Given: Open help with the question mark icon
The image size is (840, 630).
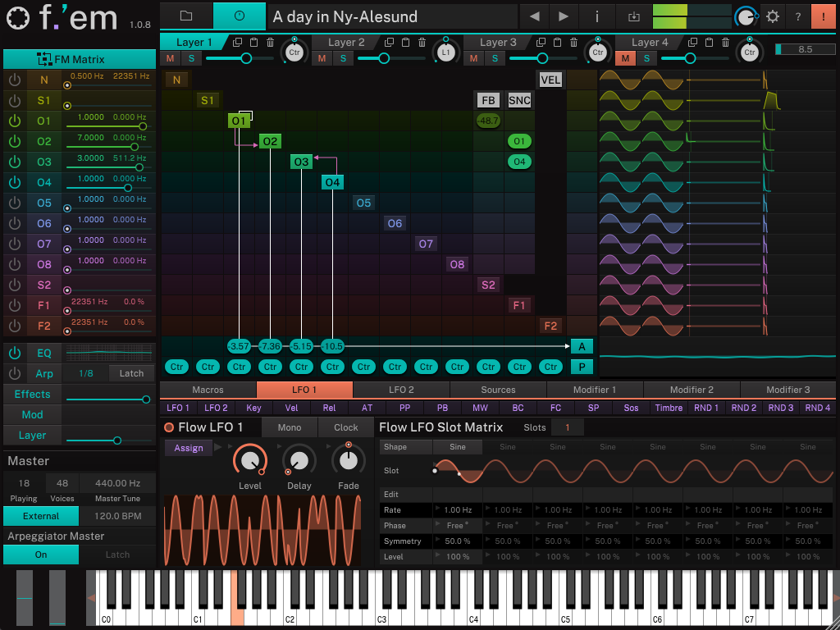Looking at the screenshot, I should pyautogui.click(x=797, y=16).
